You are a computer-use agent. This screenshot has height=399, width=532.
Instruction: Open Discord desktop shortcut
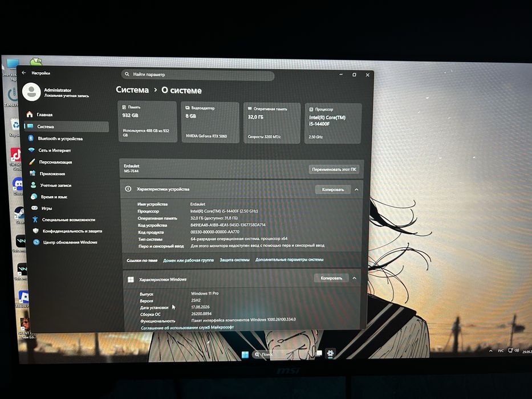coord(17,186)
